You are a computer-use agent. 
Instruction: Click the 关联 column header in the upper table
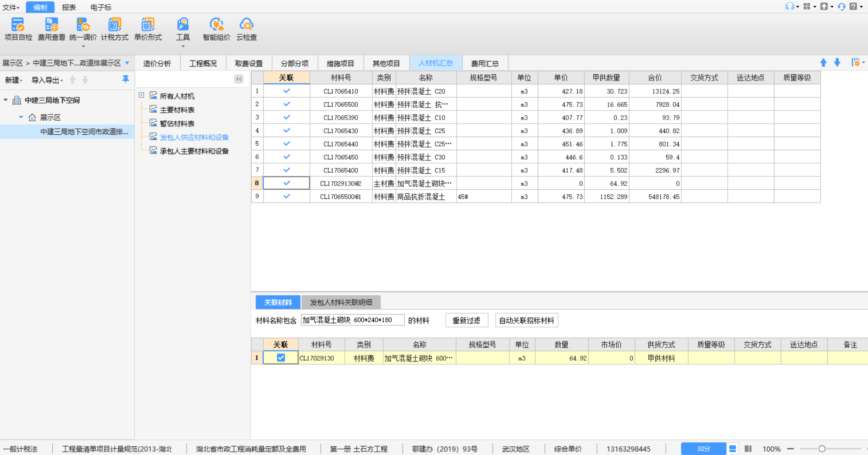pyautogui.click(x=287, y=77)
